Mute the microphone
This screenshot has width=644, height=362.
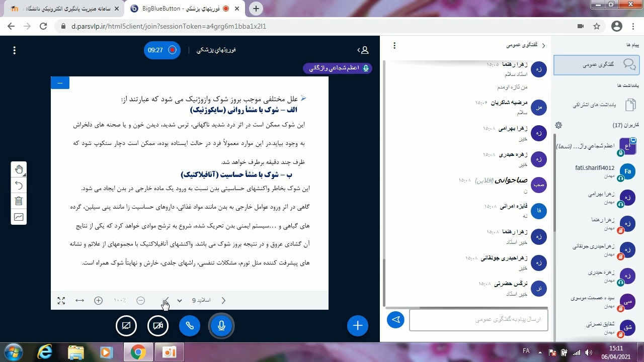(x=221, y=326)
